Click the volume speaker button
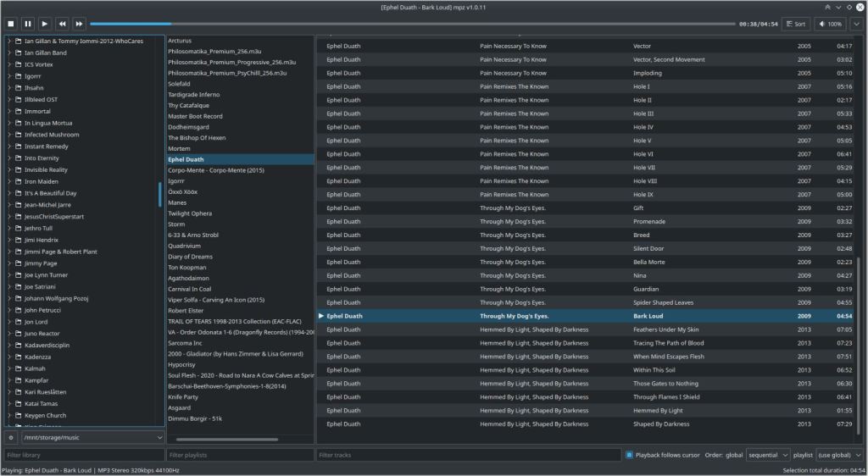868x476 pixels. click(819, 24)
